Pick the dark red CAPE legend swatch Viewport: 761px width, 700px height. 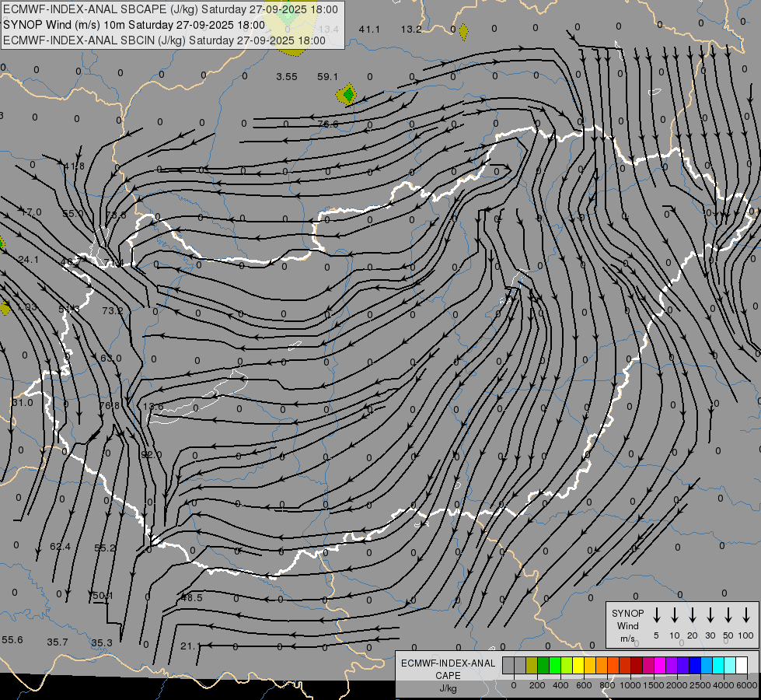(x=637, y=665)
